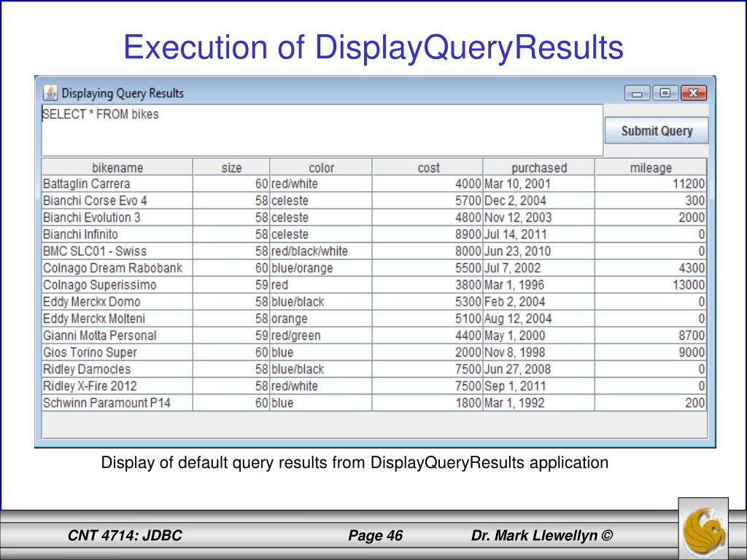The width and height of the screenshot is (747, 560).
Task: Click the UCF Pegasus logo on slide
Action: (x=704, y=529)
